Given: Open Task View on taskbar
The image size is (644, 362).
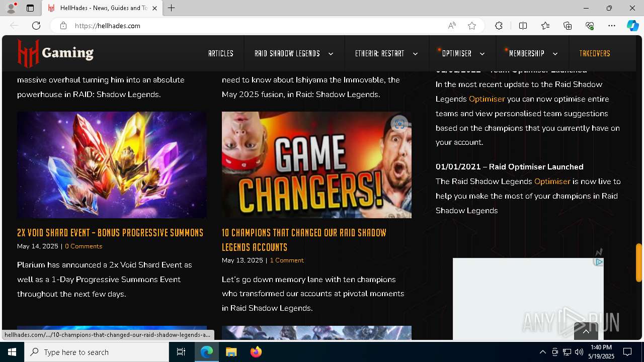Looking at the screenshot, I should pos(181,352).
